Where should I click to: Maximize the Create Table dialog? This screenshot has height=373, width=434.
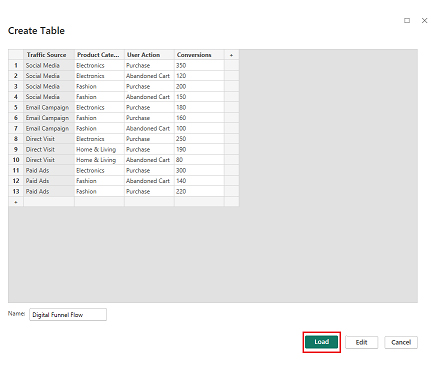point(407,21)
